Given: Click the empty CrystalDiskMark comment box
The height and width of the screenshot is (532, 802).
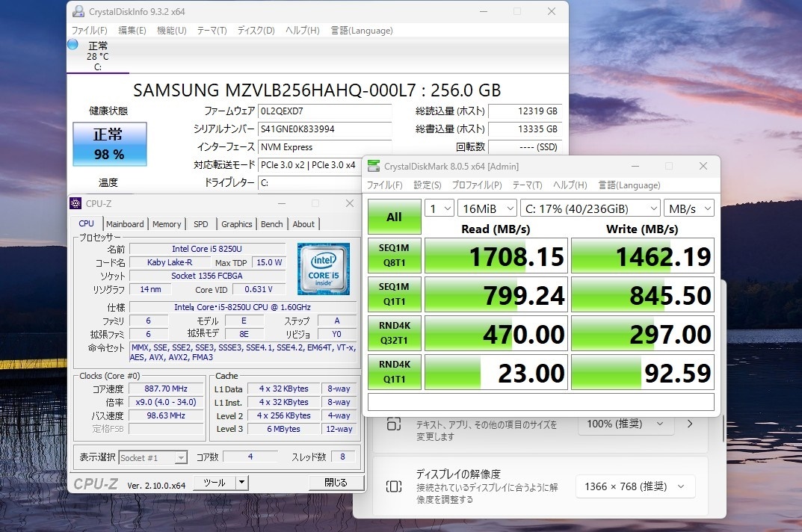Looking at the screenshot, I should pyautogui.click(x=540, y=402).
